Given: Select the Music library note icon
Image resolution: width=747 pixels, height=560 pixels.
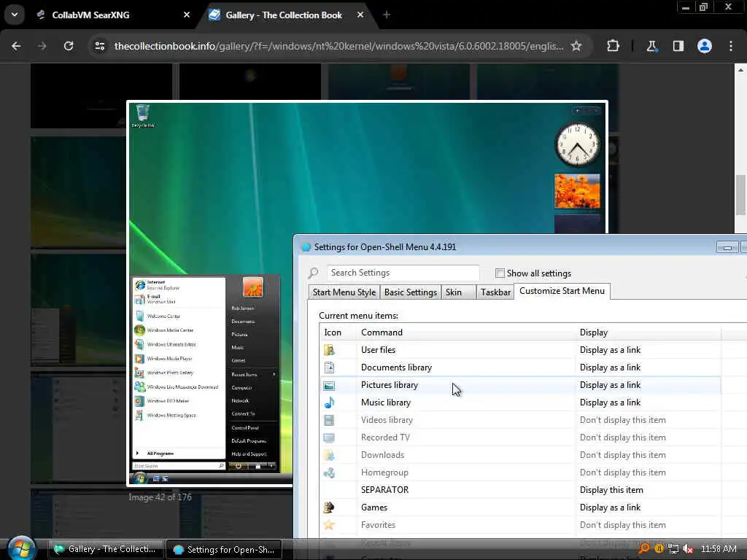Looking at the screenshot, I should [x=329, y=402].
